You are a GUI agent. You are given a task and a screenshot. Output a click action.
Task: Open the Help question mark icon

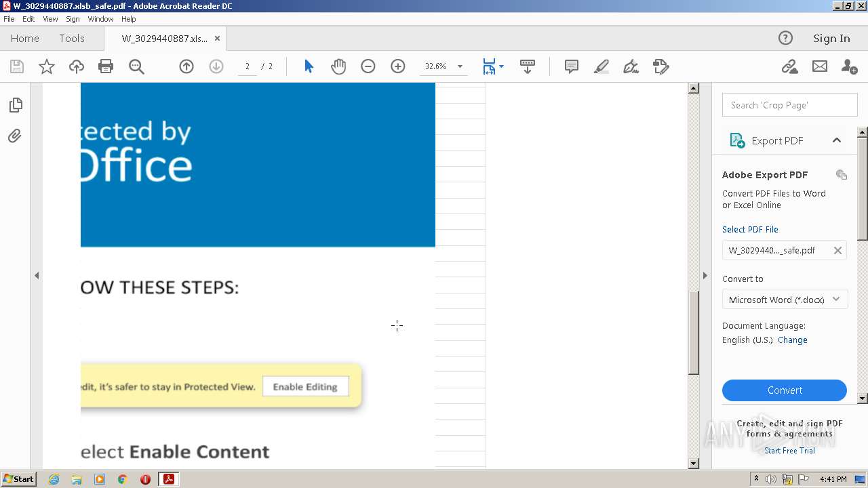point(785,38)
